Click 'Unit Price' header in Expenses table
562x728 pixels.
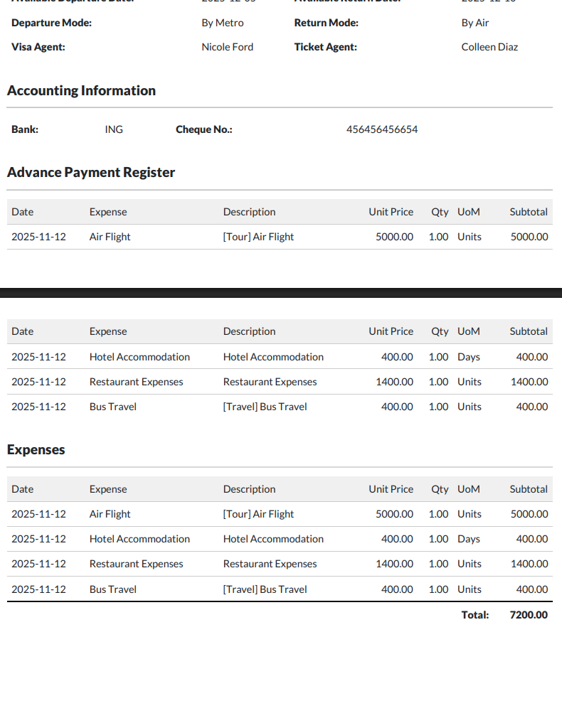pyautogui.click(x=391, y=489)
